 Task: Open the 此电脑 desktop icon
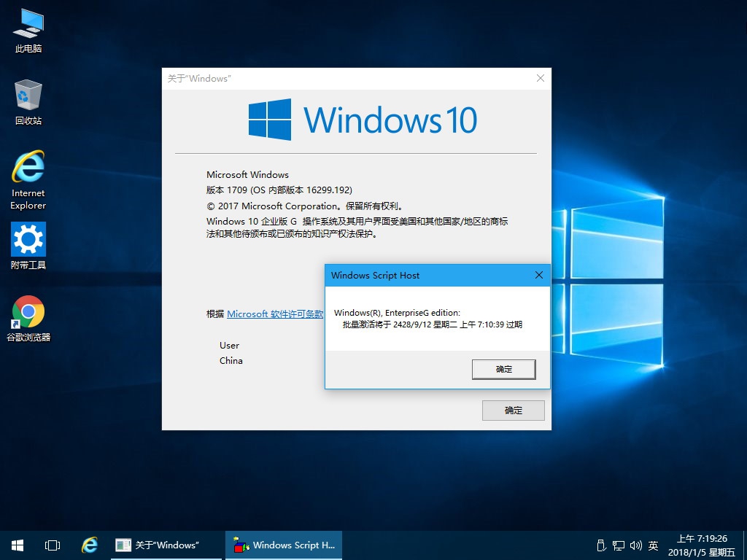coord(28,30)
